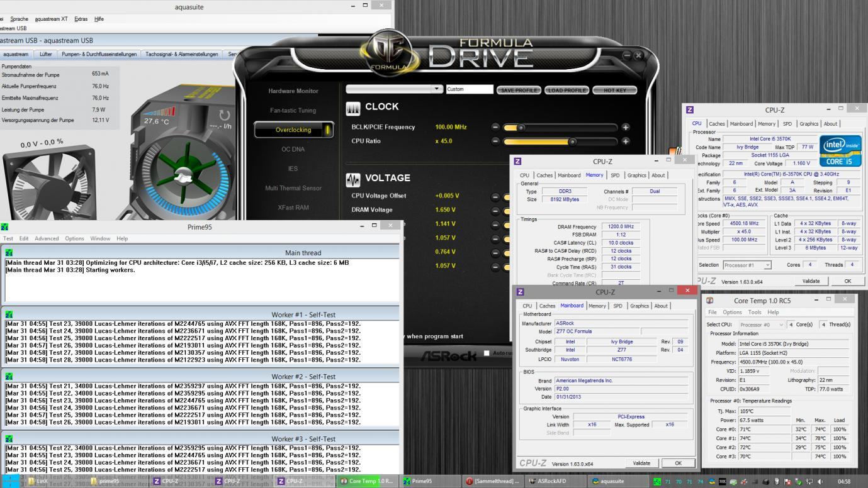This screenshot has width=868, height=488.
Task: Select Hardware Monitor in Formula Drive sidebar
Action: pos(293,91)
